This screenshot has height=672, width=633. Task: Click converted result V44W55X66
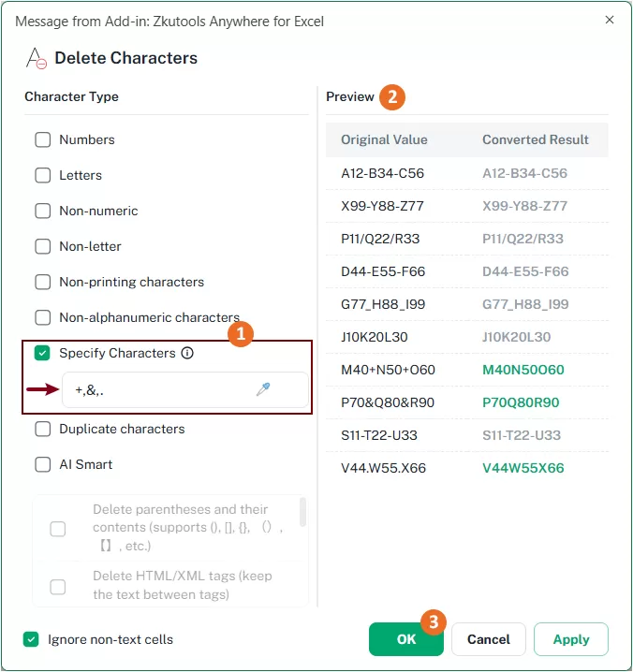coord(523,468)
